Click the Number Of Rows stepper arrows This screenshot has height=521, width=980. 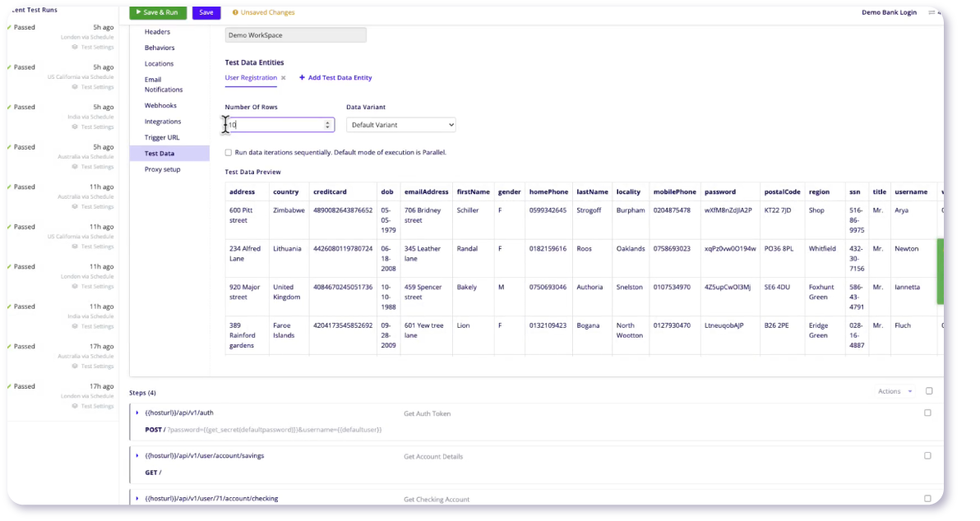click(x=328, y=125)
